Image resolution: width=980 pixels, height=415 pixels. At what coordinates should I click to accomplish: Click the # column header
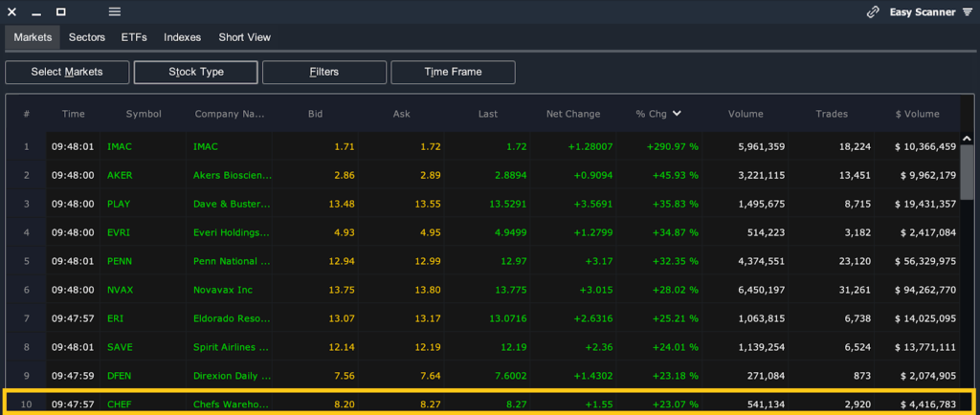point(27,114)
